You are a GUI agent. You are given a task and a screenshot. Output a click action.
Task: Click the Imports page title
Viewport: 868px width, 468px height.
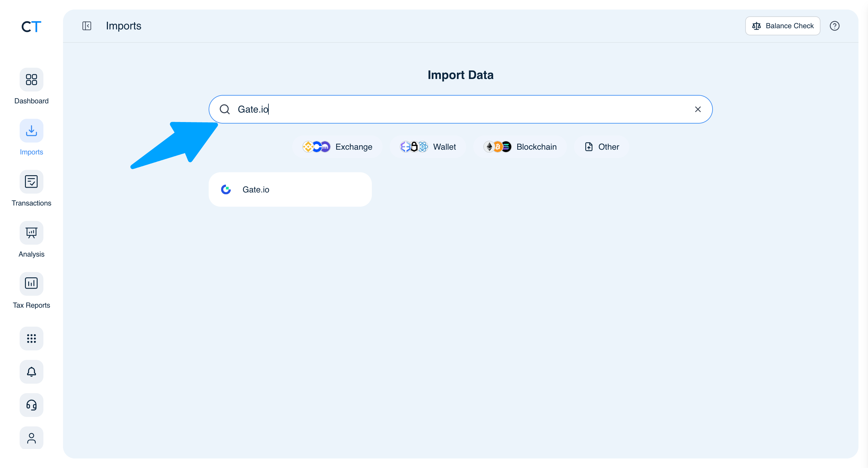[x=124, y=26]
